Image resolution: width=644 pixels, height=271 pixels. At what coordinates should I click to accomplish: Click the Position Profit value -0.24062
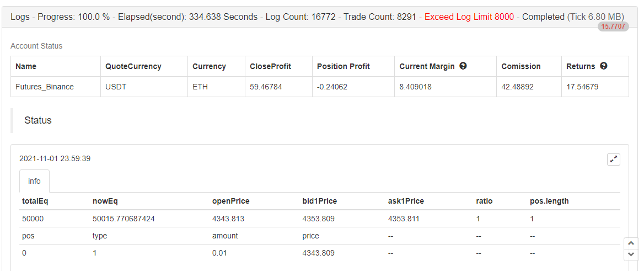[x=332, y=87]
